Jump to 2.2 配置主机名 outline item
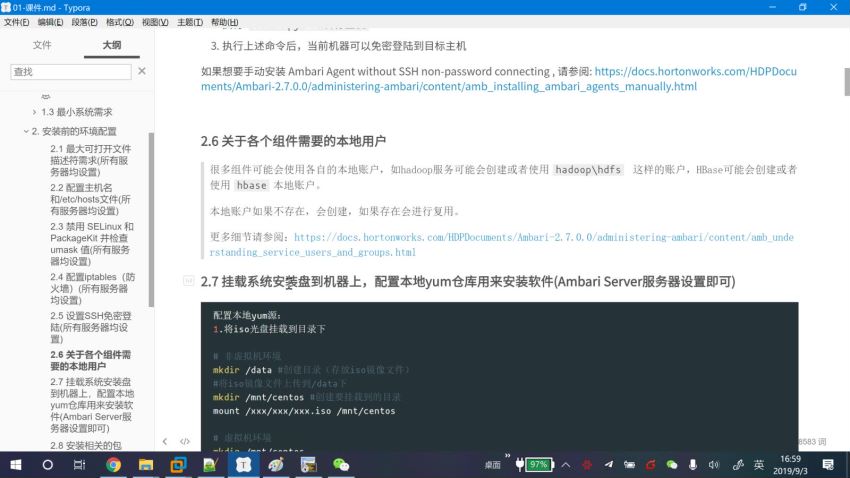This screenshot has height=478, width=850. pyautogui.click(x=91, y=199)
